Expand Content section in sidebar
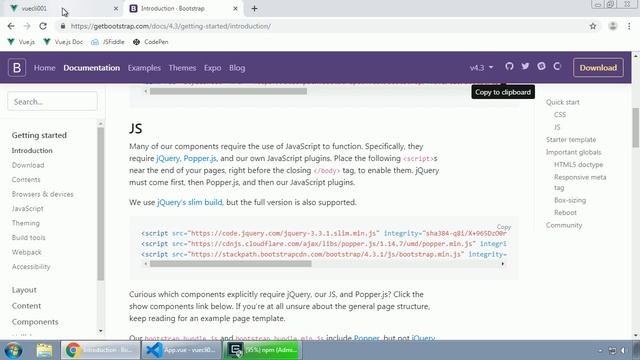Screen dimensions: 640x360 pyautogui.click(x=26, y=306)
